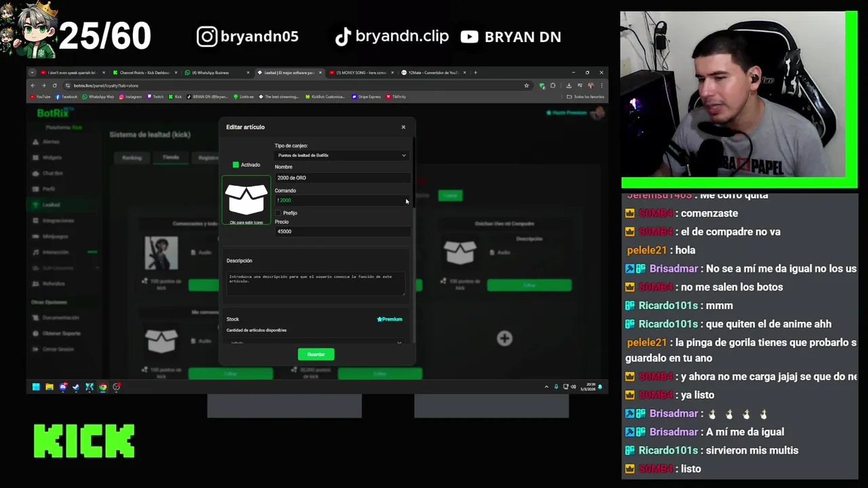Click the Precio field showing 45000

[x=342, y=231]
